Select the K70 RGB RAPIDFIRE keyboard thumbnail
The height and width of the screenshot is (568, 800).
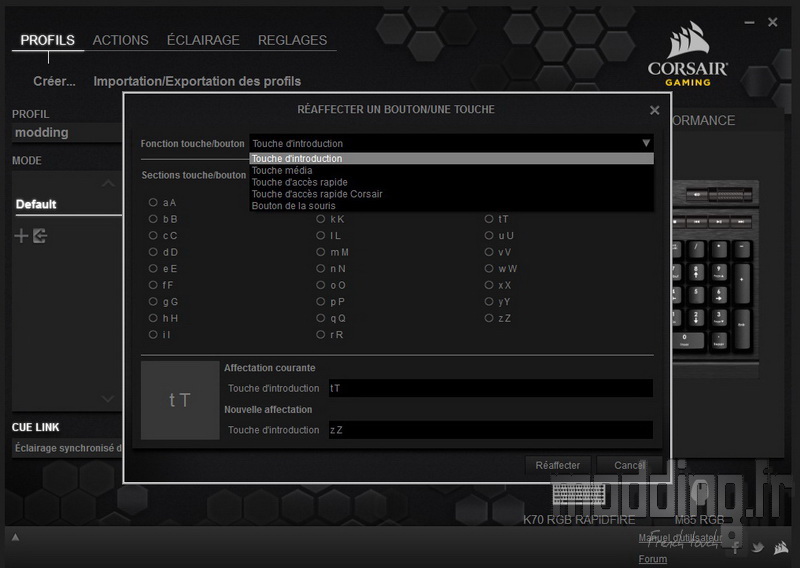pyautogui.click(x=579, y=493)
